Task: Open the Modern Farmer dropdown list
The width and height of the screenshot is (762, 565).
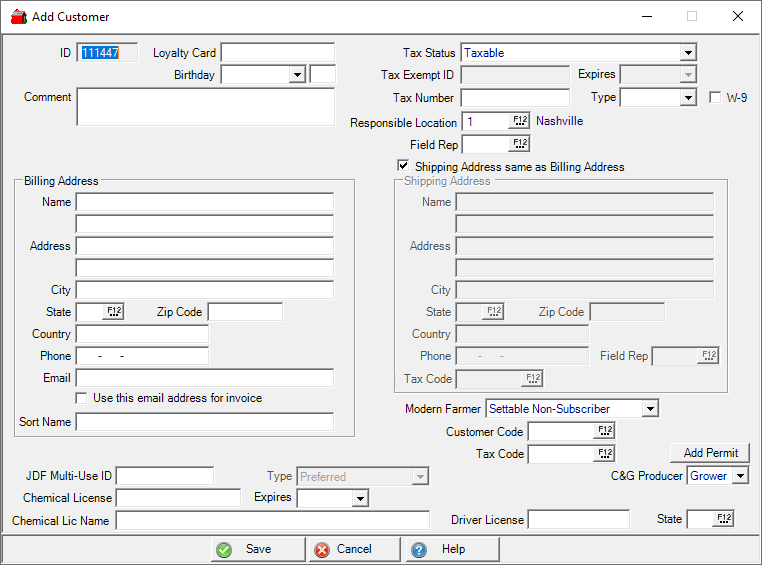Action: 650,408
